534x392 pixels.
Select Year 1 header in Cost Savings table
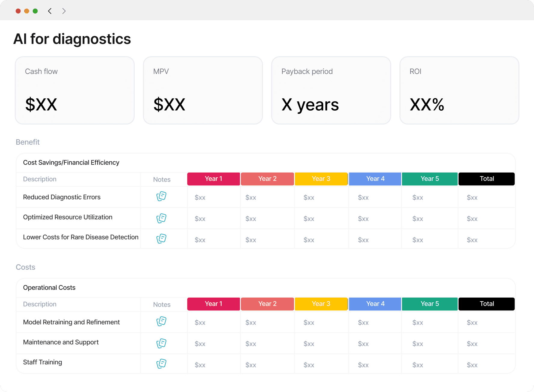click(x=213, y=179)
